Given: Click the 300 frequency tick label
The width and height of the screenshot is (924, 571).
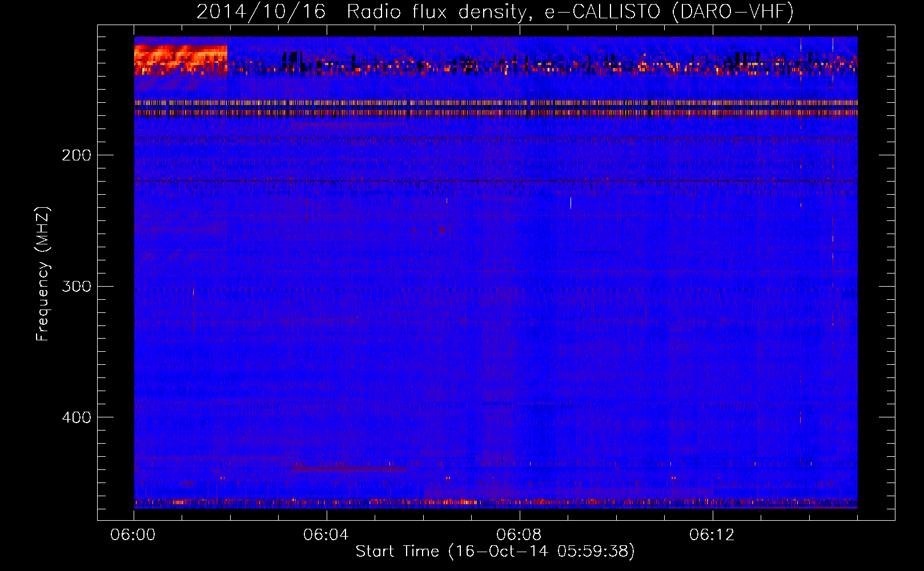Looking at the screenshot, I should tap(77, 286).
